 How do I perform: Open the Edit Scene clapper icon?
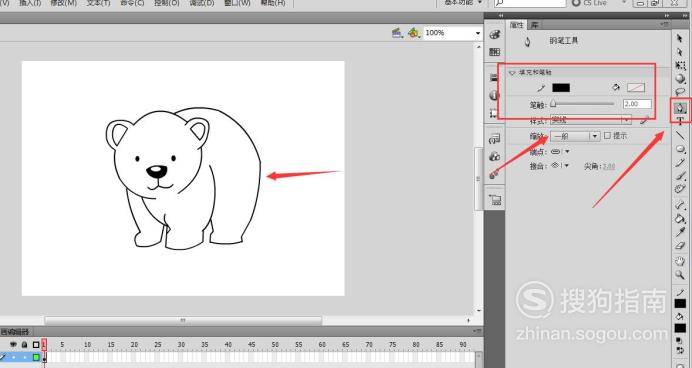(397, 33)
